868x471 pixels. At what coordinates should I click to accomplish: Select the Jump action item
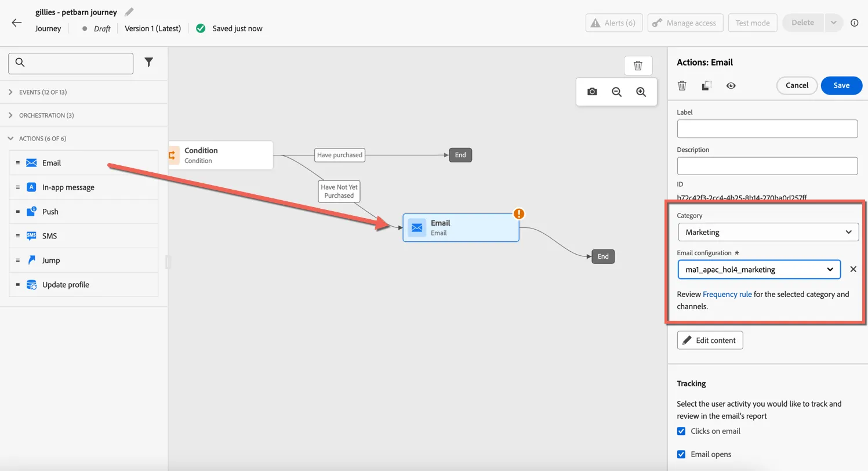83,260
